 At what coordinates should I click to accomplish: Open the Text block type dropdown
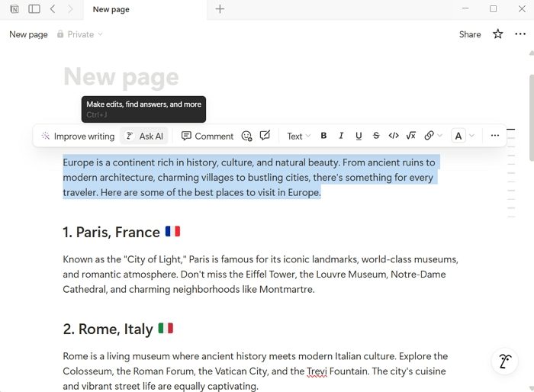pyautogui.click(x=299, y=137)
